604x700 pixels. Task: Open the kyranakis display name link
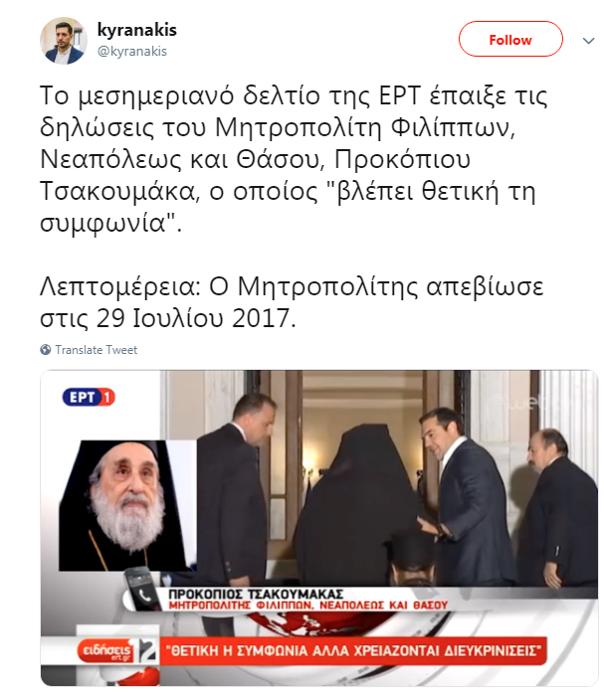(136, 30)
